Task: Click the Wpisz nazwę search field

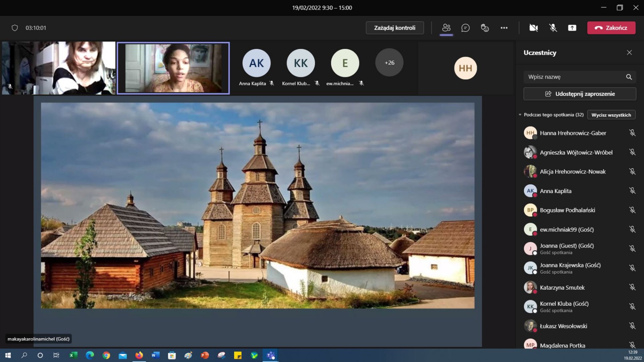Action: [574, 77]
